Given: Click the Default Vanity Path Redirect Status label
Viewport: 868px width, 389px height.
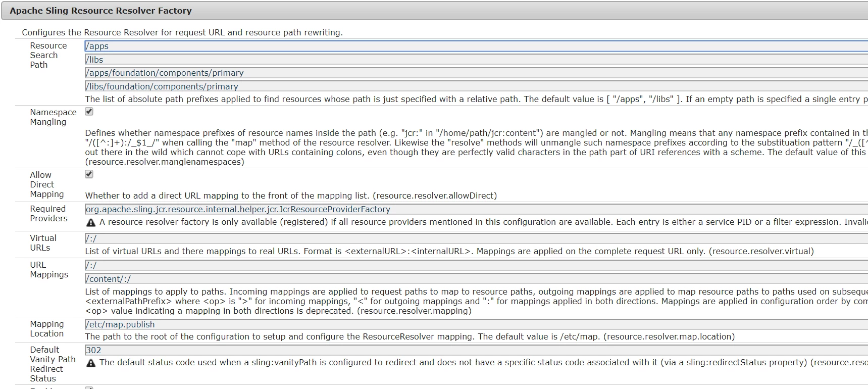Looking at the screenshot, I should click(x=53, y=364).
